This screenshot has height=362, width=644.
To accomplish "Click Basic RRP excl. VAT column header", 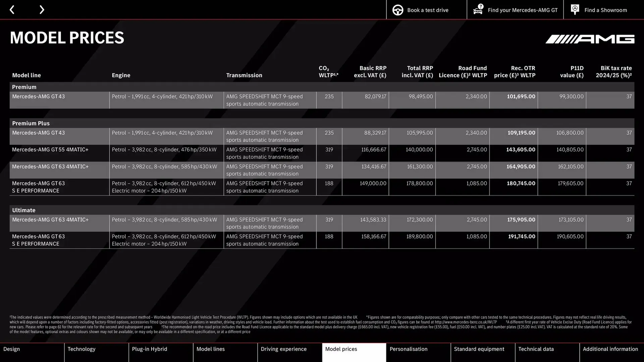I will [370, 72].
